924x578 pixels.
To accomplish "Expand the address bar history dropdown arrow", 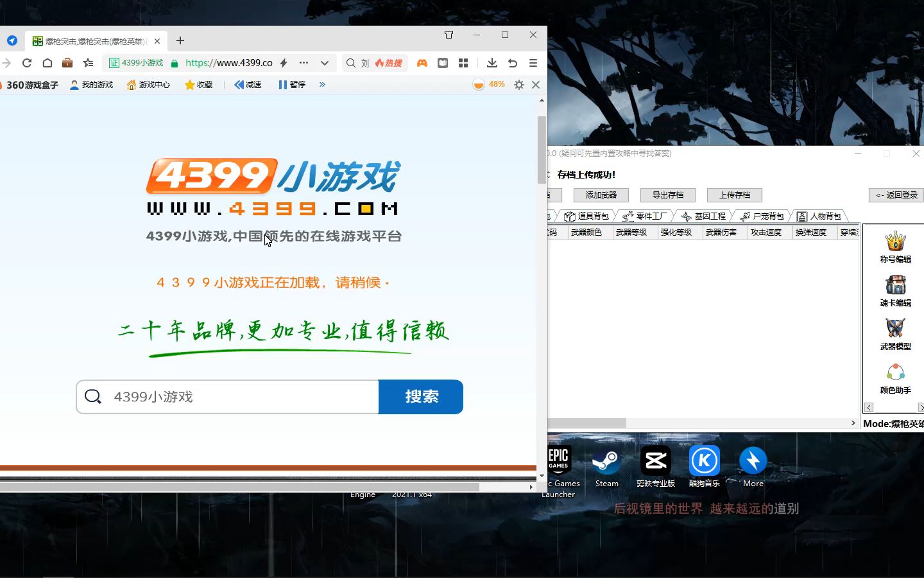I will [x=325, y=63].
